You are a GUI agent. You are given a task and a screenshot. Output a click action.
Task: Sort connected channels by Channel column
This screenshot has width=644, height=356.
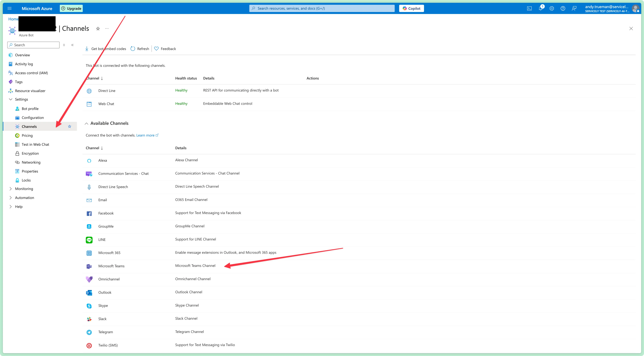[94, 78]
